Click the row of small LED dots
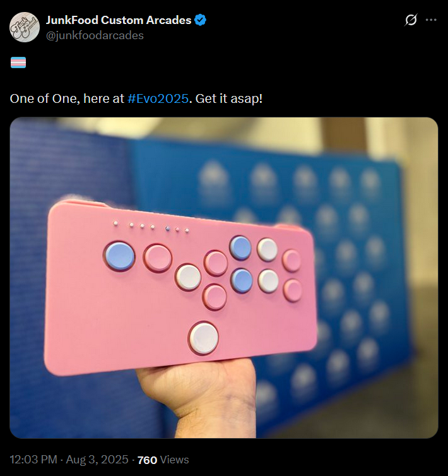This screenshot has height=476, width=448. tap(151, 227)
